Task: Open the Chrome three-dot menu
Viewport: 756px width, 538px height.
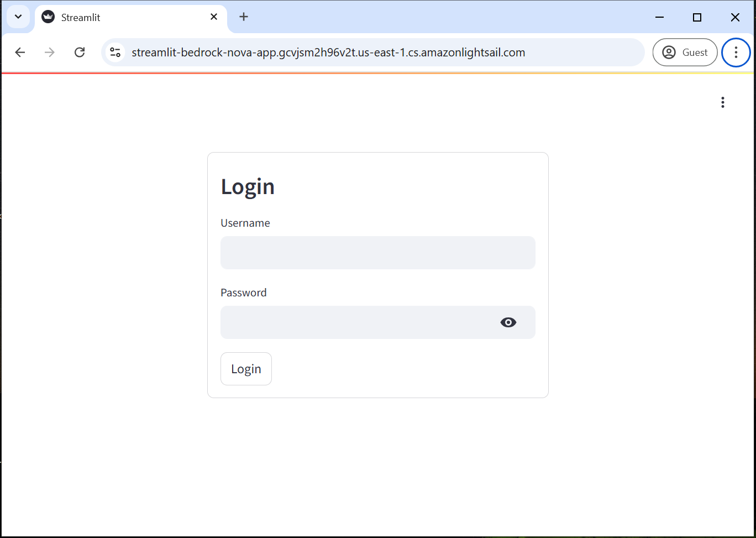Action: 736,53
